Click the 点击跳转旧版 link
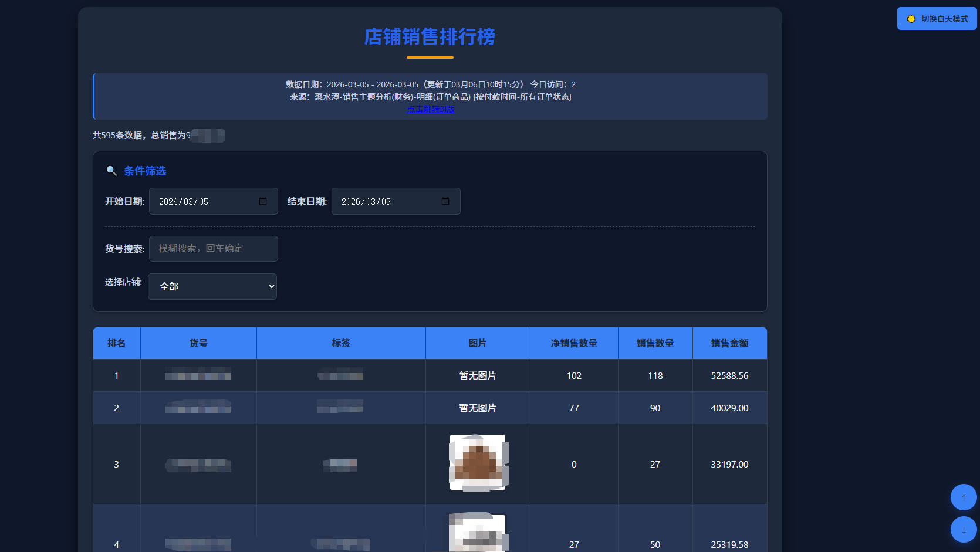This screenshot has height=552, width=980. [431, 109]
